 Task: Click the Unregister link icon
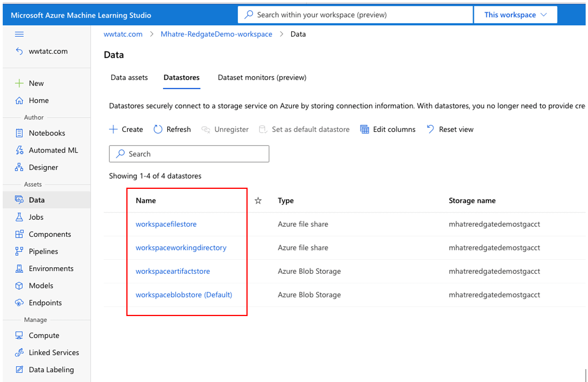point(206,129)
